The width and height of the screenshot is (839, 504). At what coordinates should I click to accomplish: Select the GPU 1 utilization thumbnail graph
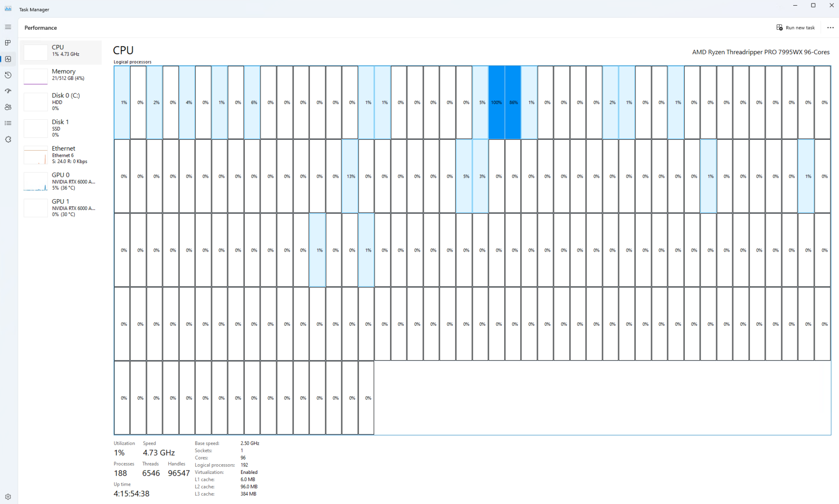coord(35,208)
